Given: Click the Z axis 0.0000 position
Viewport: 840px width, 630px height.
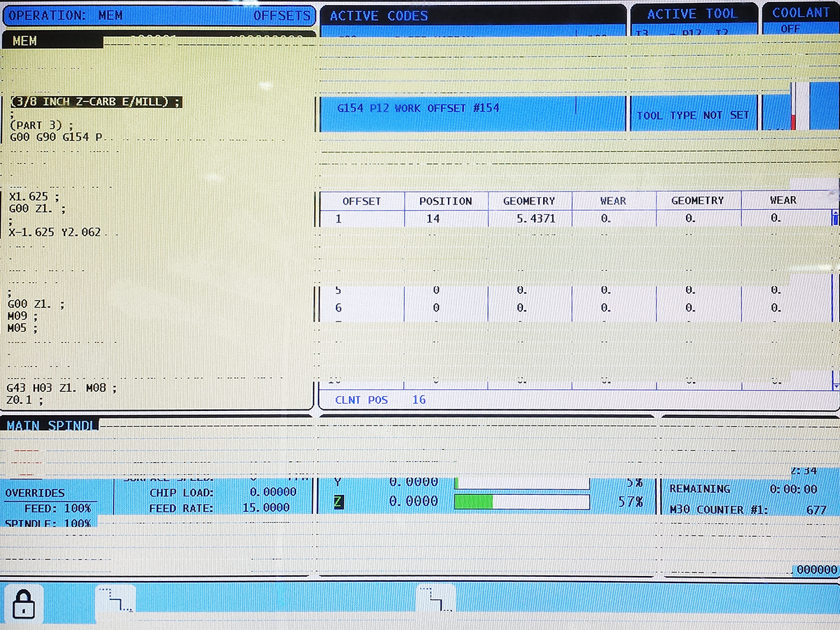Looking at the screenshot, I should (x=413, y=501).
